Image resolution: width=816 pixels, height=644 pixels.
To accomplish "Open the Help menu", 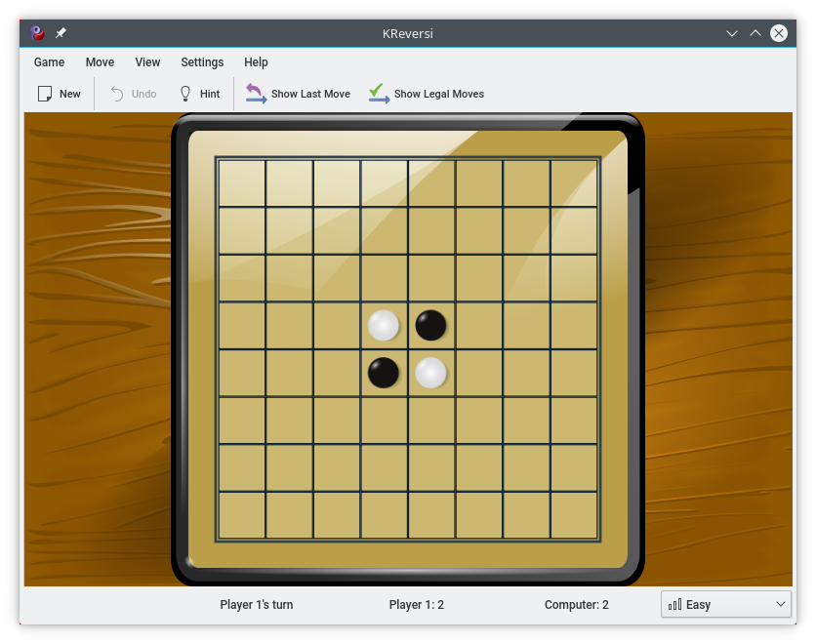I will pos(256,61).
